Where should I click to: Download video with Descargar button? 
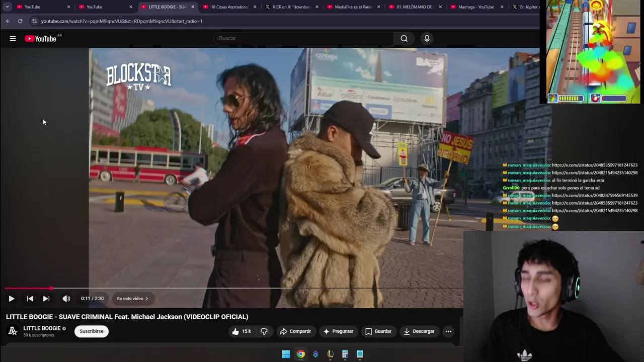(x=419, y=331)
